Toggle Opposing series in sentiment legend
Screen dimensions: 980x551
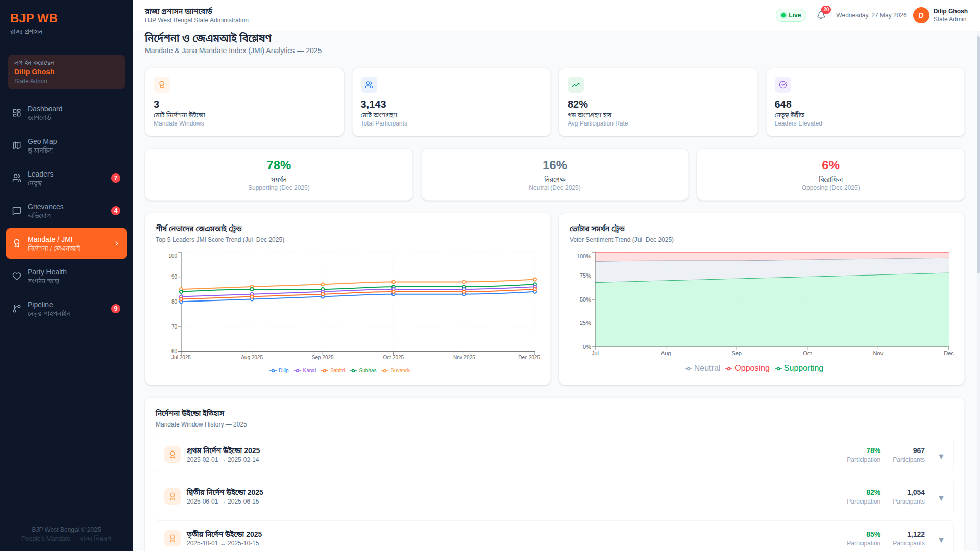[748, 368]
